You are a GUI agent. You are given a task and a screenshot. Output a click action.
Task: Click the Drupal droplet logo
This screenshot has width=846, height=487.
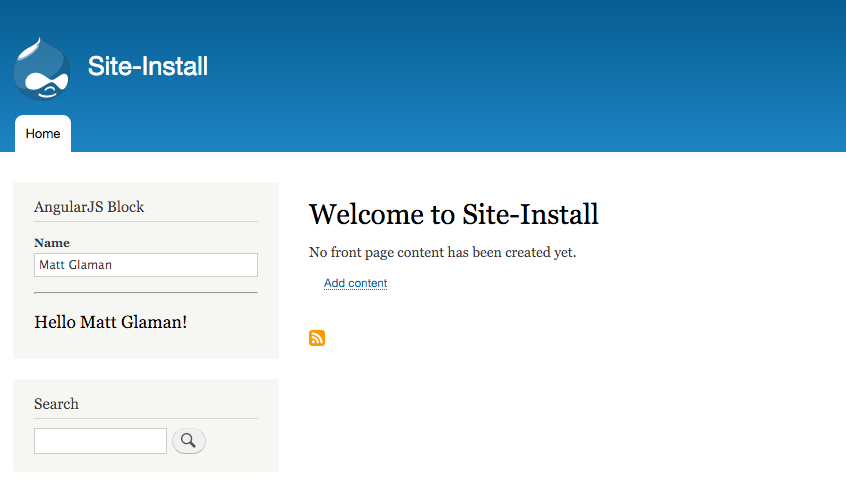[42, 68]
